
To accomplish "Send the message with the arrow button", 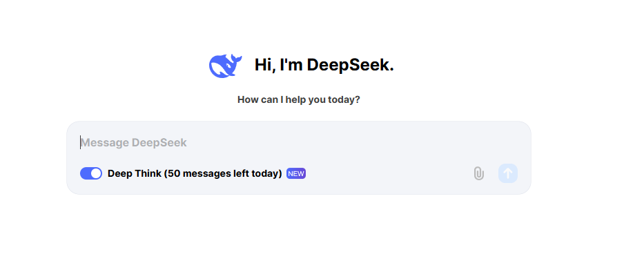I will click(507, 173).
